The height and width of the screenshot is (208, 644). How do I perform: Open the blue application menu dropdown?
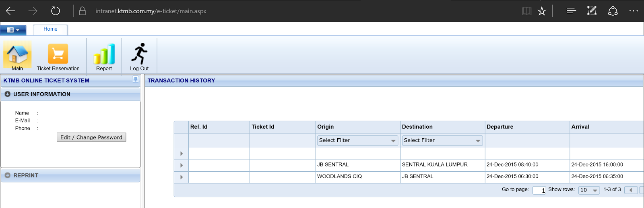point(13,30)
